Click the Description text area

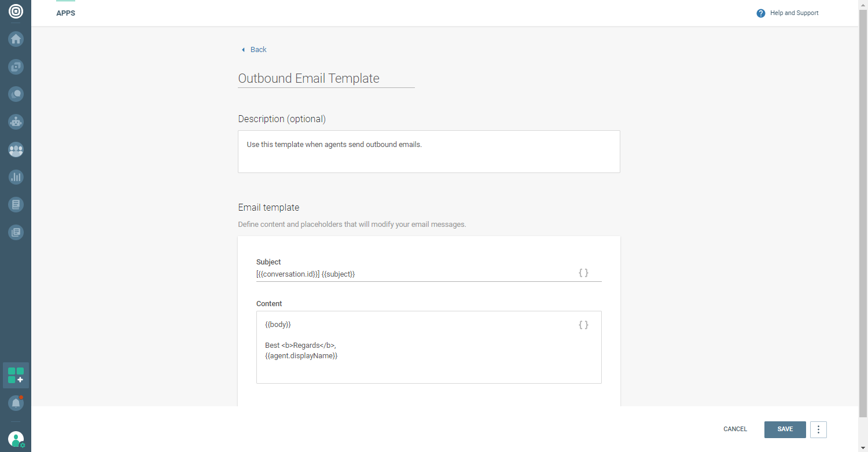pos(429,152)
